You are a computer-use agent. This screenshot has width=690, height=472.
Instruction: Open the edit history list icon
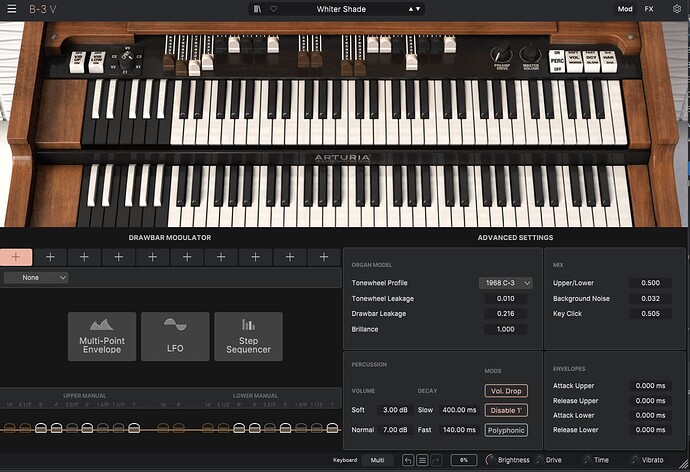tap(422, 460)
